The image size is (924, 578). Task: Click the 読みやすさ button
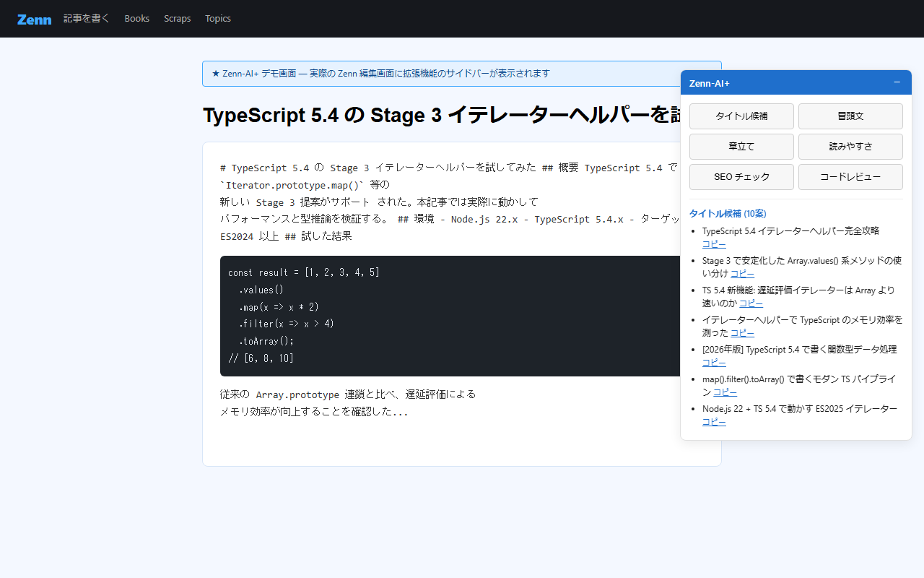[850, 147]
